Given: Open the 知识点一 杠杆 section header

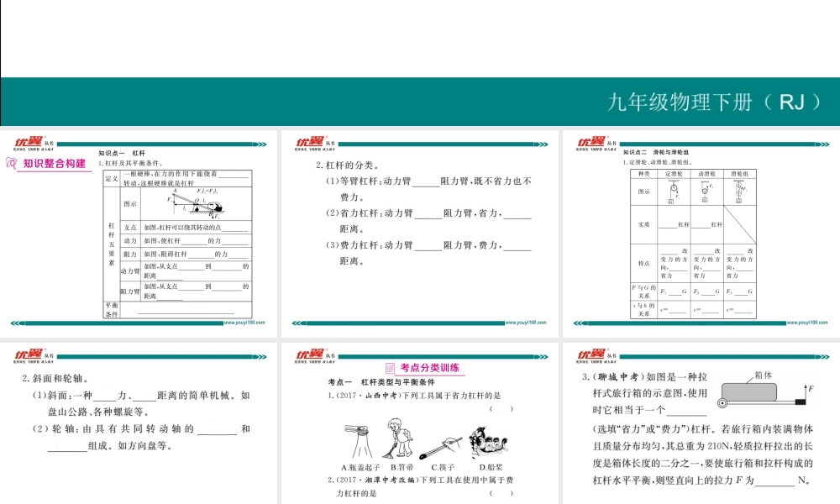Looking at the screenshot, I should [123, 152].
